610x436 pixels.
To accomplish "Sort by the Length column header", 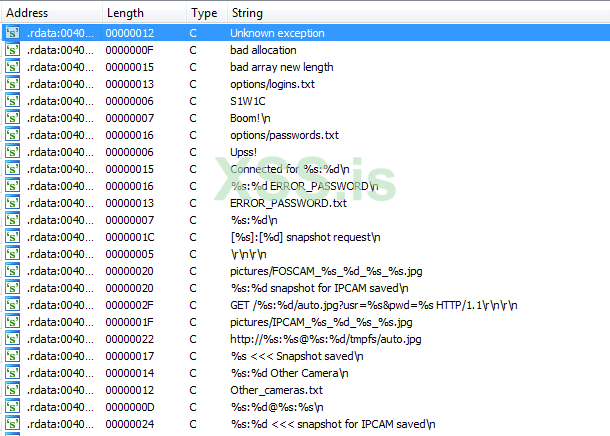I will (x=144, y=13).
